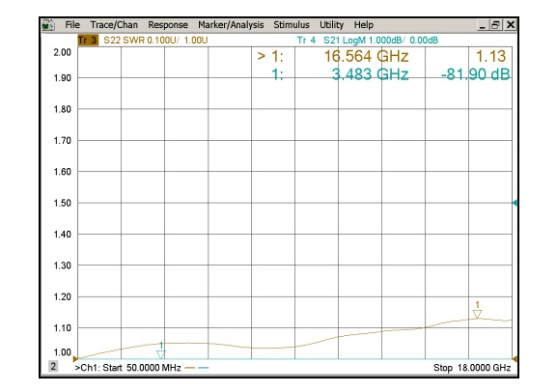Open the Marker/Analysis menu

[x=231, y=25]
